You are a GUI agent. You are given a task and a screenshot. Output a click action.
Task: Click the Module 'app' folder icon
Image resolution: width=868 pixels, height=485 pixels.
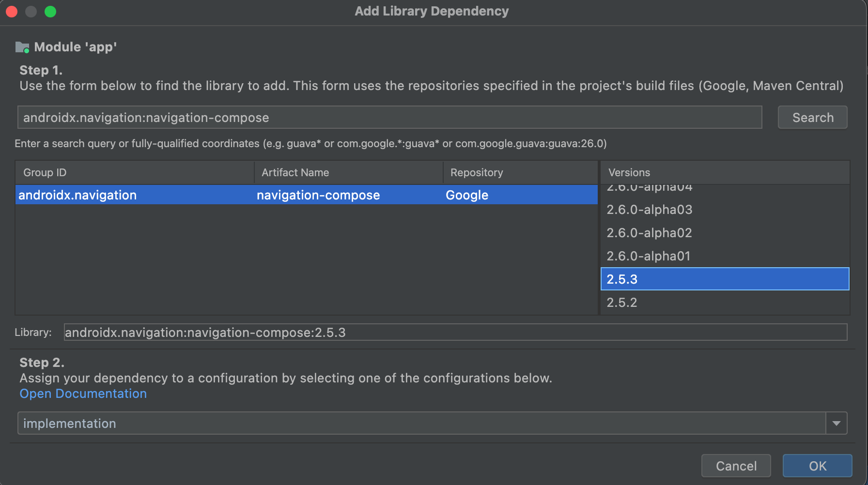pyautogui.click(x=22, y=47)
